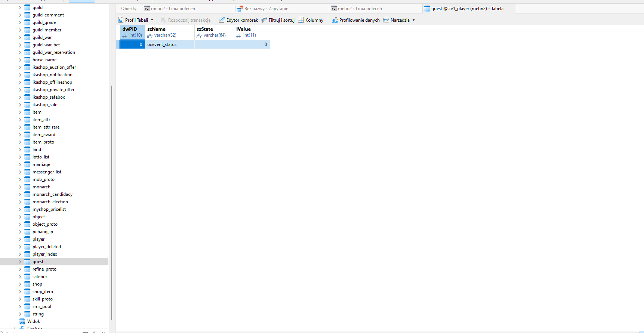The width and height of the screenshot is (644, 333).
Task: Click the ikashop_auction_offer table icon
Action: (x=27, y=67)
